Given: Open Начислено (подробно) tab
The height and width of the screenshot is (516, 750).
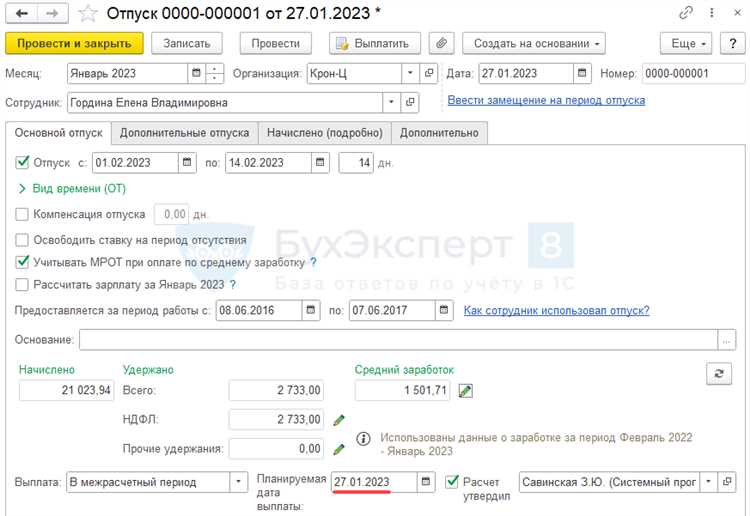Looking at the screenshot, I should (x=324, y=133).
